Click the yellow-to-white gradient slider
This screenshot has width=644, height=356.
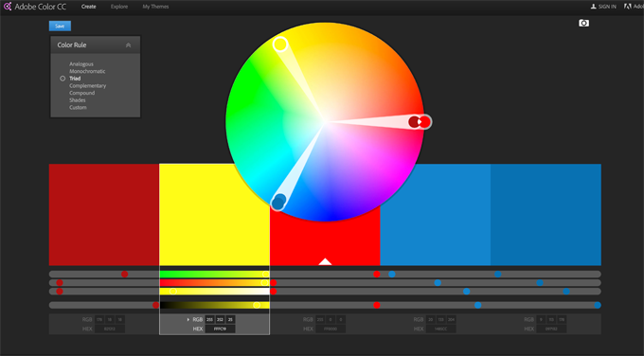click(x=214, y=292)
